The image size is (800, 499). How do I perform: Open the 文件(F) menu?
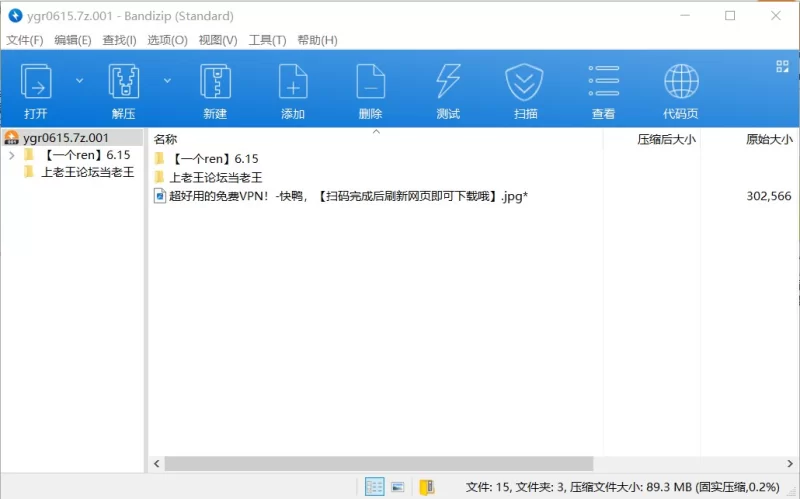pos(24,40)
